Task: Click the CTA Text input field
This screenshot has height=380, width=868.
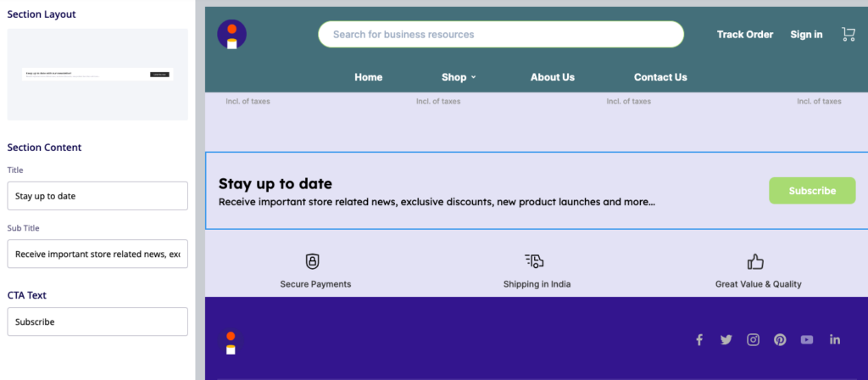Action: (97, 322)
